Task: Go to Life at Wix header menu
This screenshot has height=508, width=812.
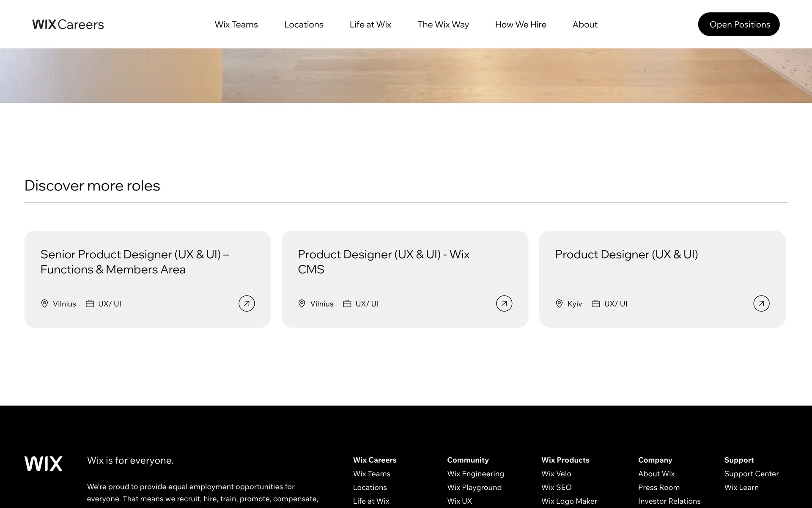Action: [370, 25]
